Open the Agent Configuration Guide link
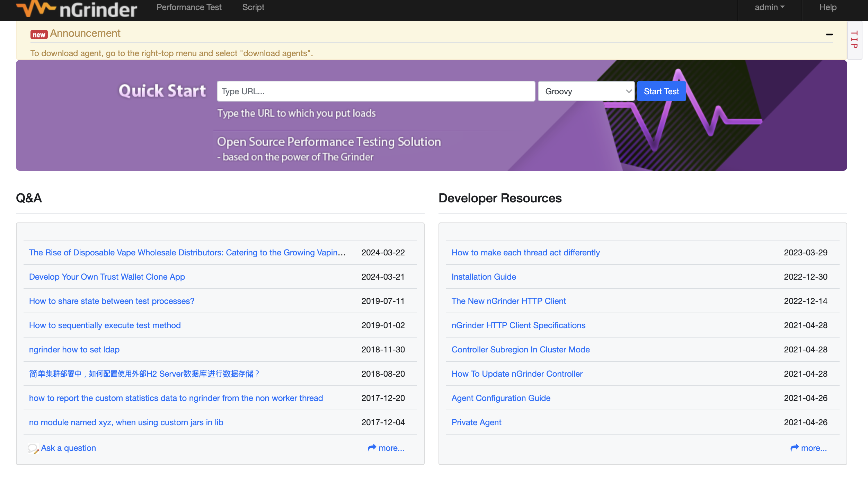The height and width of the screenshot is (490, 868). click(x=501, y=398)
